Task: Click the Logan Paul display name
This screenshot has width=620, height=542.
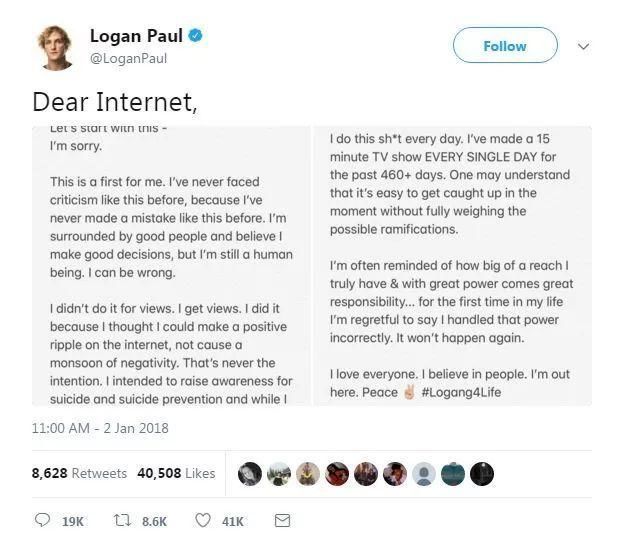Action: click(x=136, y=36)
